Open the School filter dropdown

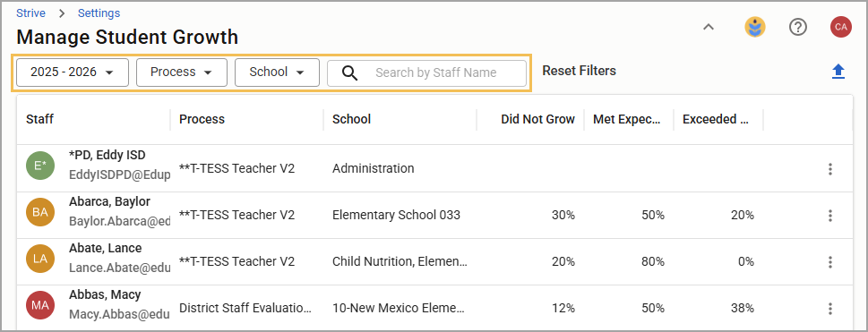[277, 72]
